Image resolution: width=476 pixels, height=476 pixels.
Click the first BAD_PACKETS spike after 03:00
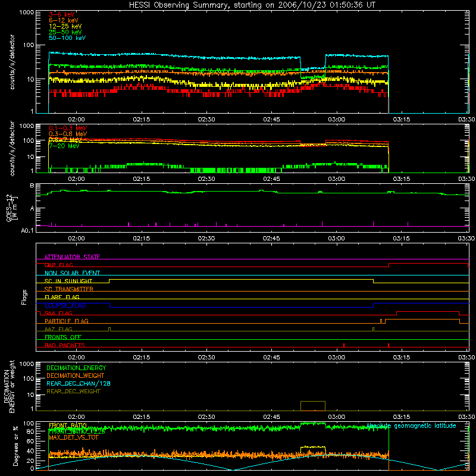coord(344,345)
